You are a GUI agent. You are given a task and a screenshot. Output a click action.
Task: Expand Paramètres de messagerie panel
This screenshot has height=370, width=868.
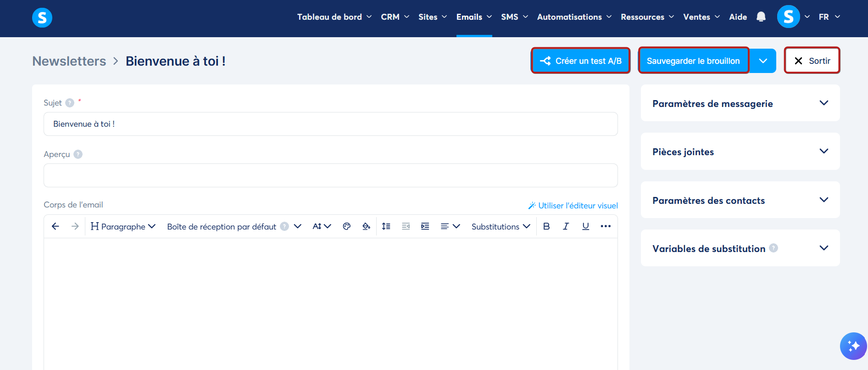740,103
